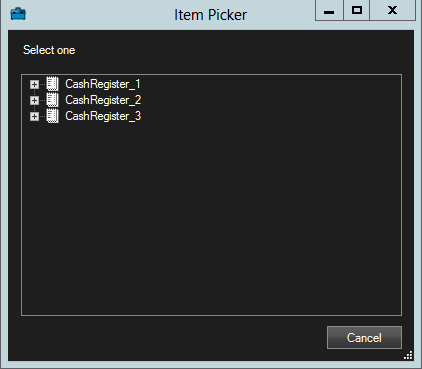Viewport: 422px width, 369px height.
Task: Click the dotted connector line below CashRegister_1 expander
Action: [34, 92]
